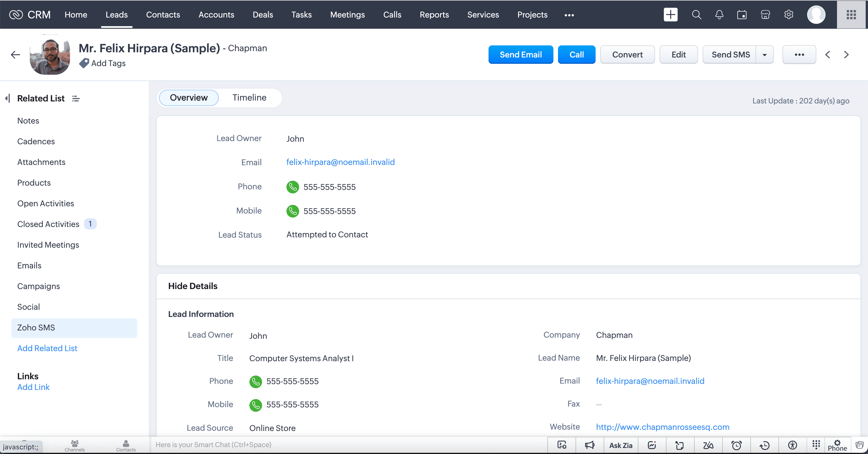Click the green call icon beside Phone
Image resolution: width=868 pixels, height=454 pixels.
click(x=292, y=187)
